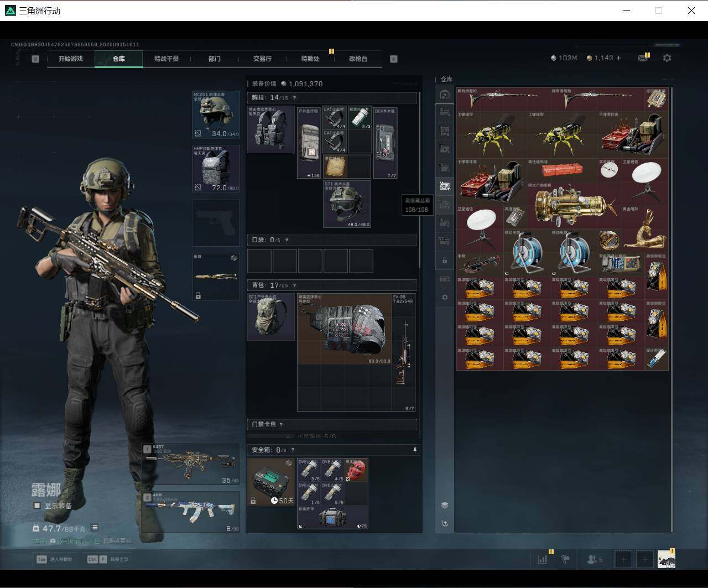This screenshot has height=588, width=708.
Task: Switch to the 仓库 tab
Action: tap(118, 59)
